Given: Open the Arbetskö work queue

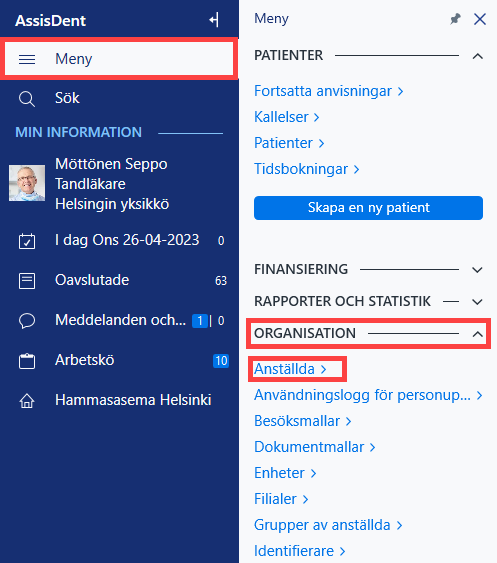Looking at the screenshot, I should pos(119,360).
